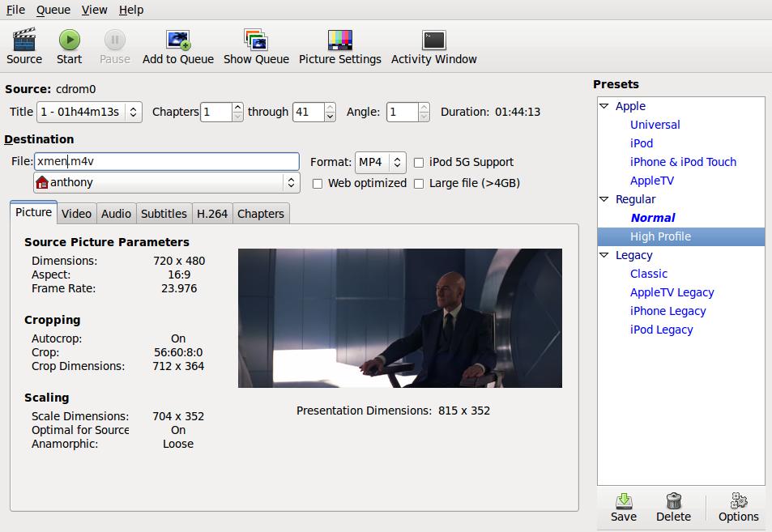Collapse the Apple presets group
The width and height of the screenshot is (772, 532).
(604, 106)
